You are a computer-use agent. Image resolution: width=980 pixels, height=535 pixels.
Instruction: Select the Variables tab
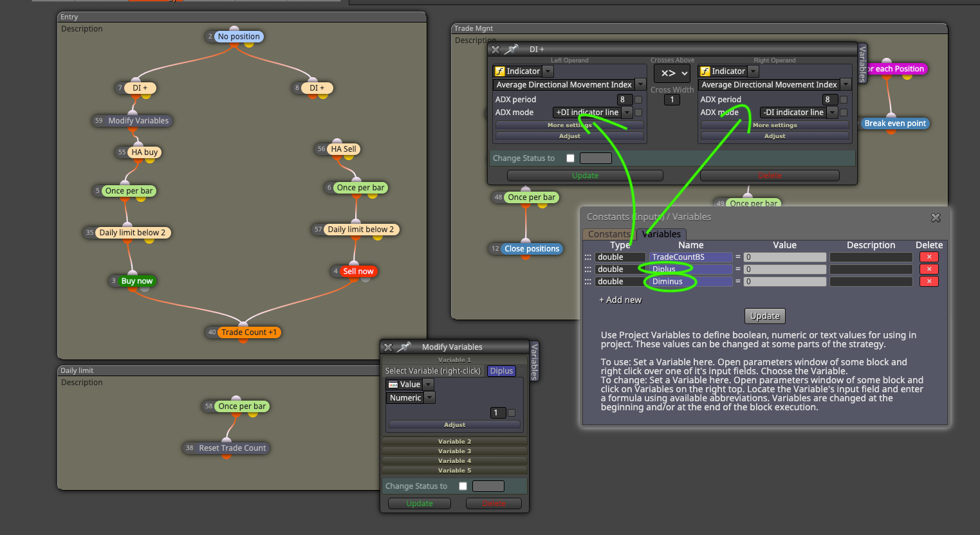(x=661, y=234)
